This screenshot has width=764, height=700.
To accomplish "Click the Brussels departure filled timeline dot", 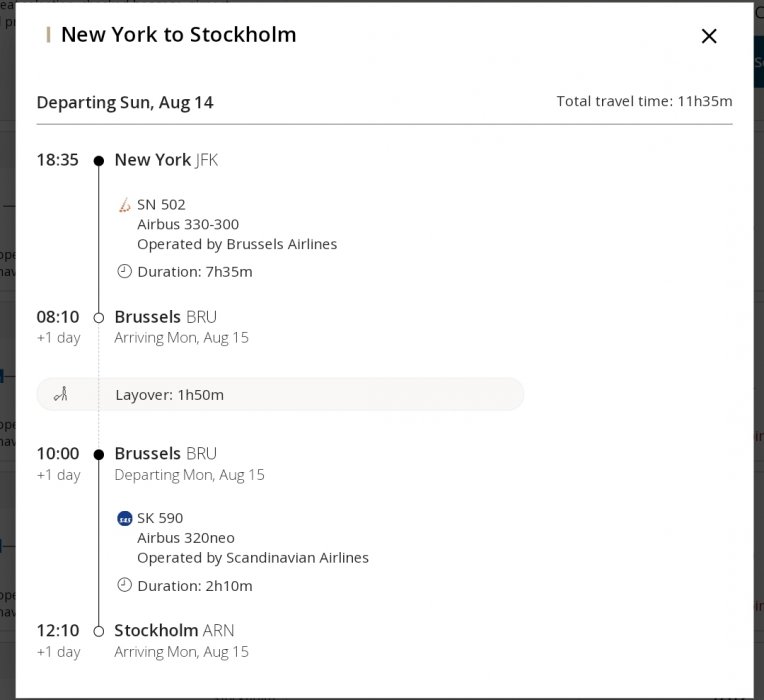I will tap(98, 454).
